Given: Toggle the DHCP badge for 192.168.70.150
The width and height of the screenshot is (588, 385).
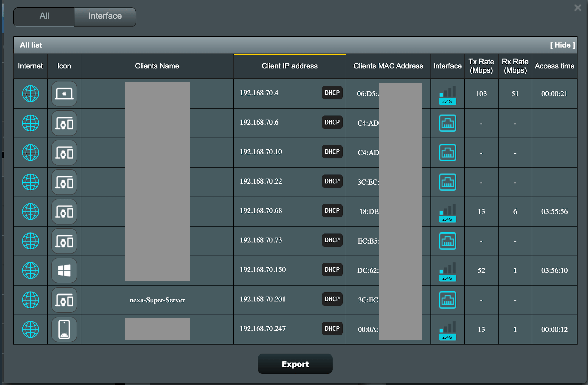Looking at the screenshot, I should tap(332, 270).
